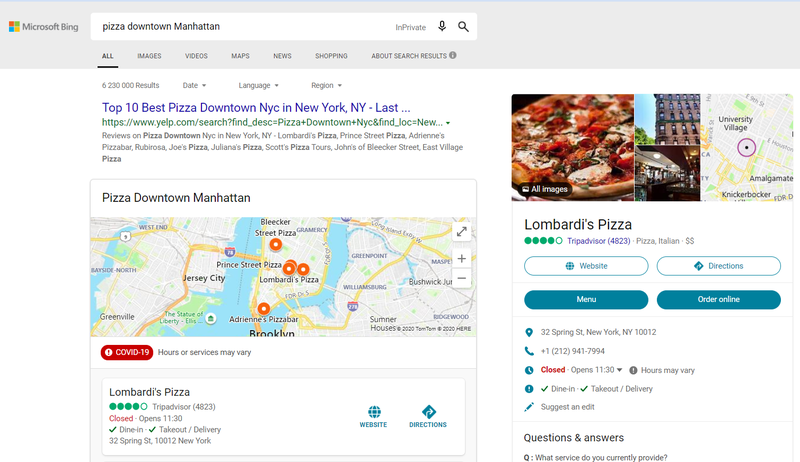Select the Adrienne's Pizzabar map pin

click(x=263, y=309)
